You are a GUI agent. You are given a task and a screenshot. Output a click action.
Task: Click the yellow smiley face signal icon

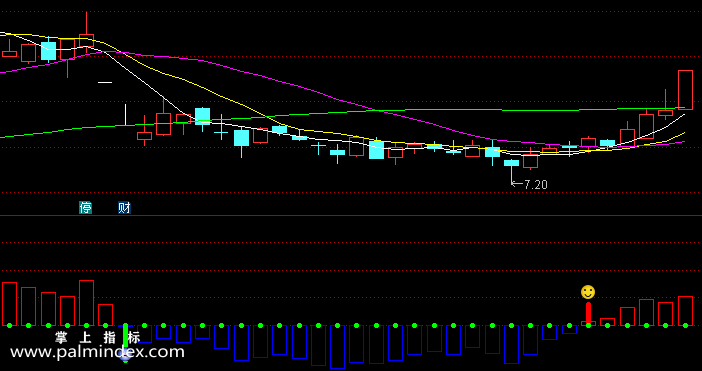coord(588,292)
